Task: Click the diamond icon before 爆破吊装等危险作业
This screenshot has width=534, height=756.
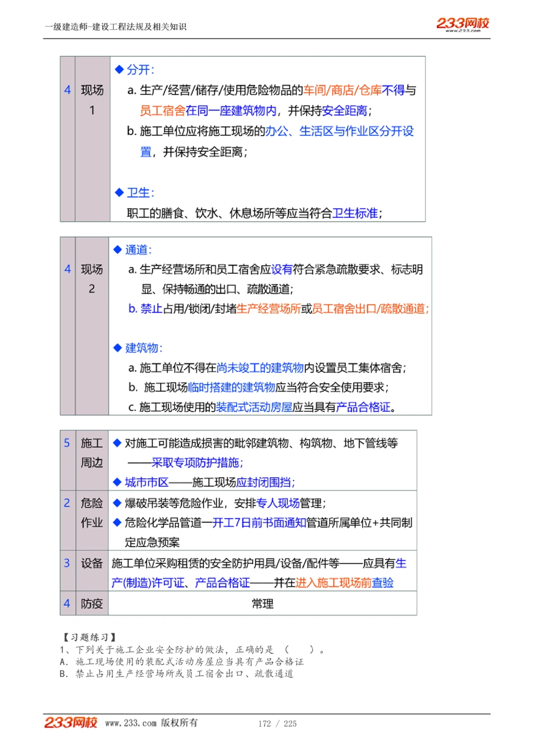Action: point(116,503)
